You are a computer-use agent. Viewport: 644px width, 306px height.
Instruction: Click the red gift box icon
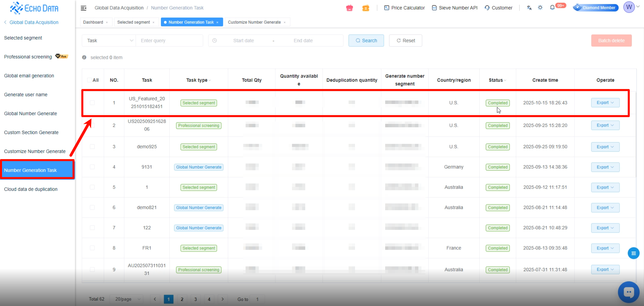pyautogui.click(x=349, y=8)
